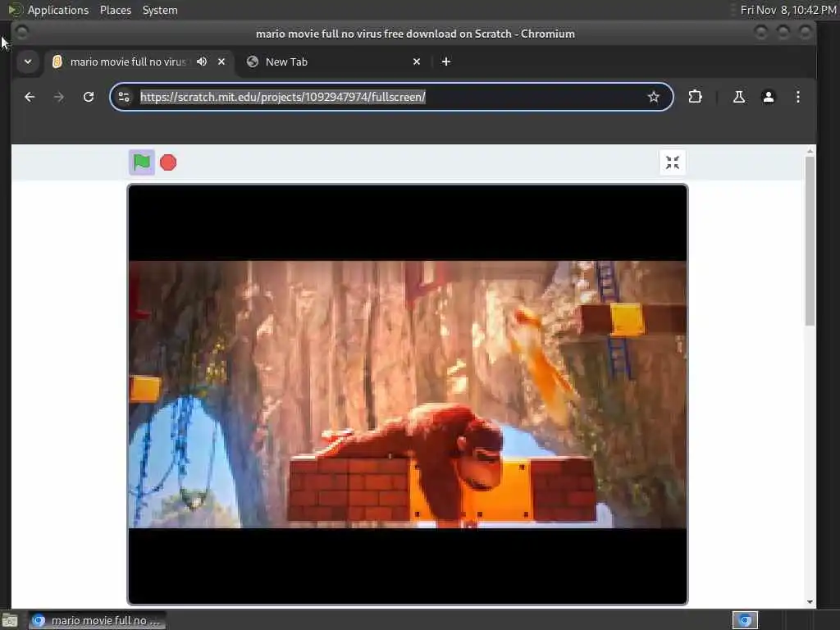Mute the tab via its speaker icon
Viewport: 840px width, 630px height.
pyautogui.click(x=202, y=62)
